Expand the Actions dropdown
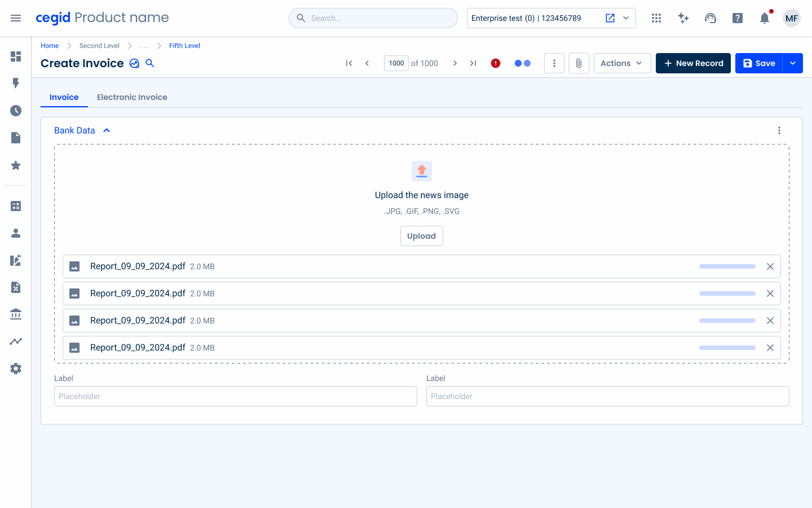This screenshot has width=812, height=508. [x=622, y=63]
